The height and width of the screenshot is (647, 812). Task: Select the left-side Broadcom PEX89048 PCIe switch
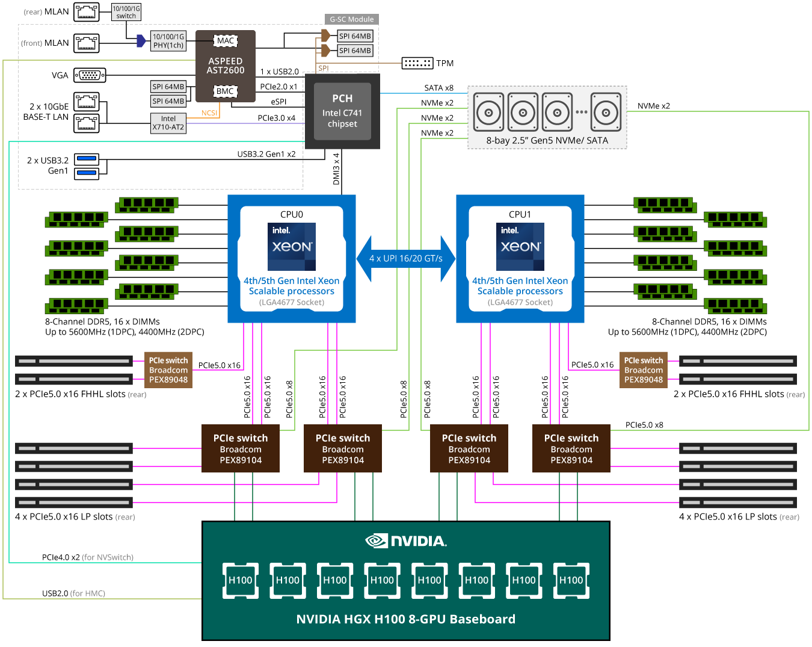pos(168,370)
